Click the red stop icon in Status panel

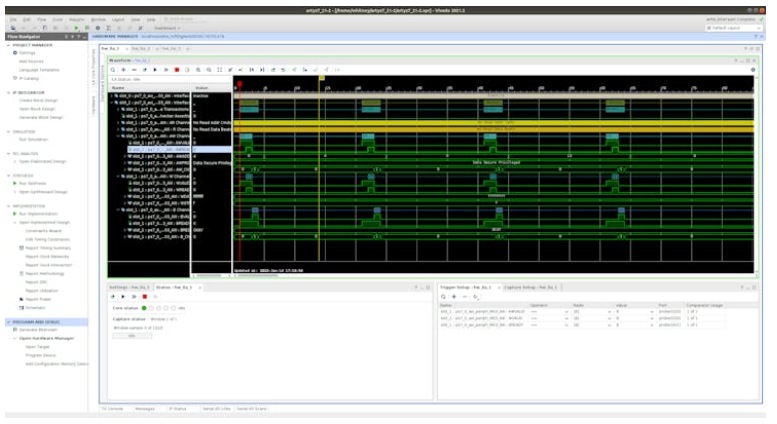click(143, 296)
